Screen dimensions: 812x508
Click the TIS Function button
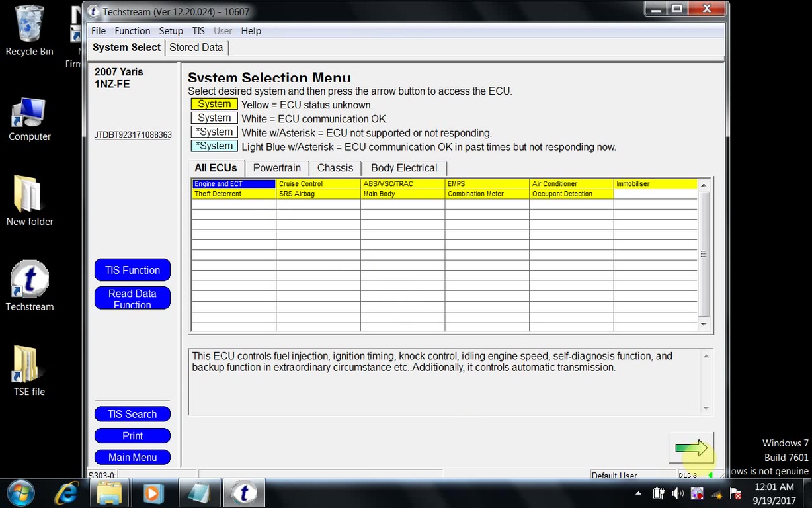[x=132, y=270]
